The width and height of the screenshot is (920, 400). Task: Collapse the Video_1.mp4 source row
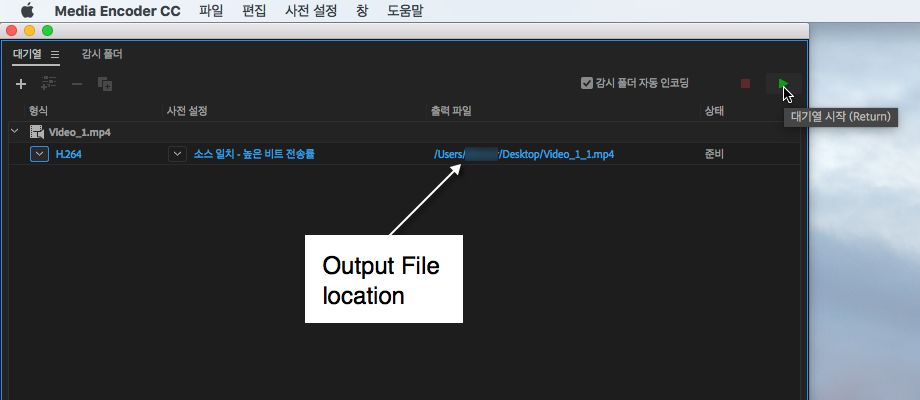point(15,132)
